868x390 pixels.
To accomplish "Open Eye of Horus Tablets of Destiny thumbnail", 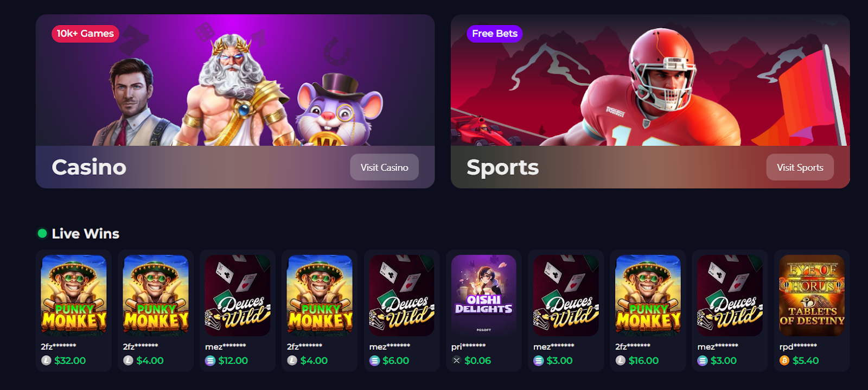I will (812, 296).
